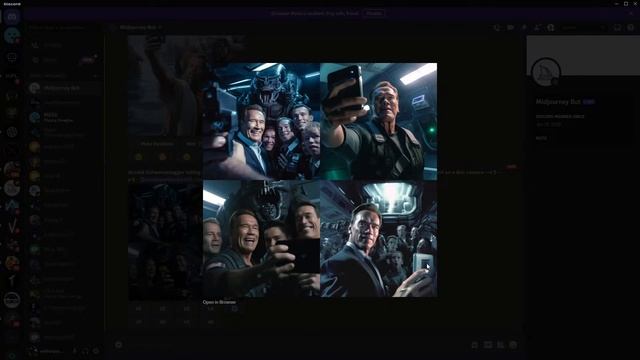Image resolution: width=640 pixels, height=360 pixels.
Task: Open the help icon in header
Action: pyautogui.click(x=631, y=27)
